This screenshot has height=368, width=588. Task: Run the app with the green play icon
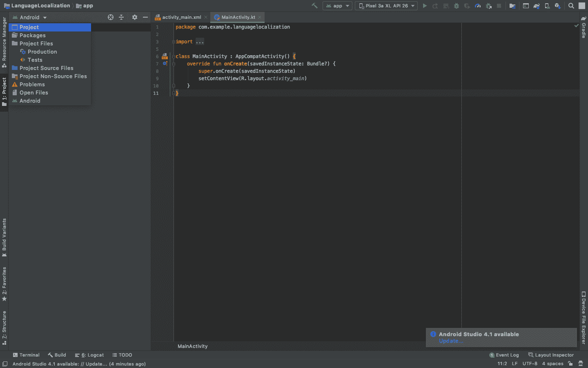[425, 6]
